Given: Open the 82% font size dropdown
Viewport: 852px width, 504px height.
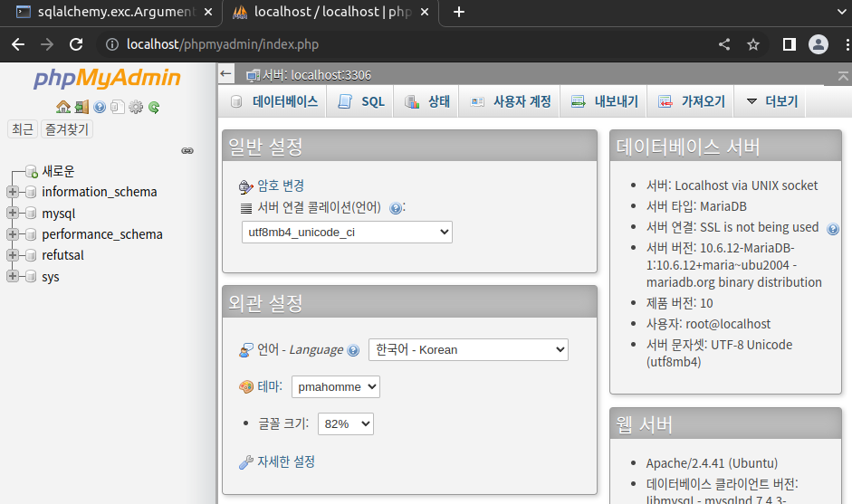Looking at the screenshot, I should tap(346, 423).
